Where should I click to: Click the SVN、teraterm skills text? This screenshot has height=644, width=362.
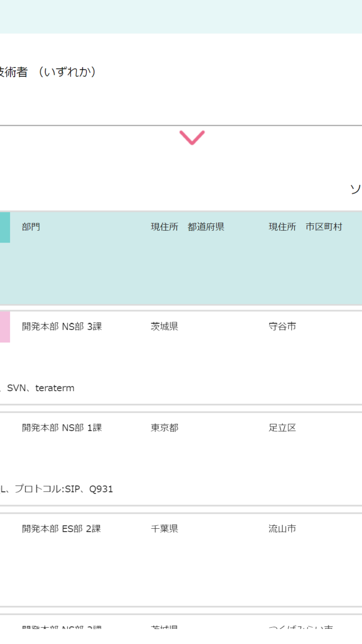[x=40, y=388]
